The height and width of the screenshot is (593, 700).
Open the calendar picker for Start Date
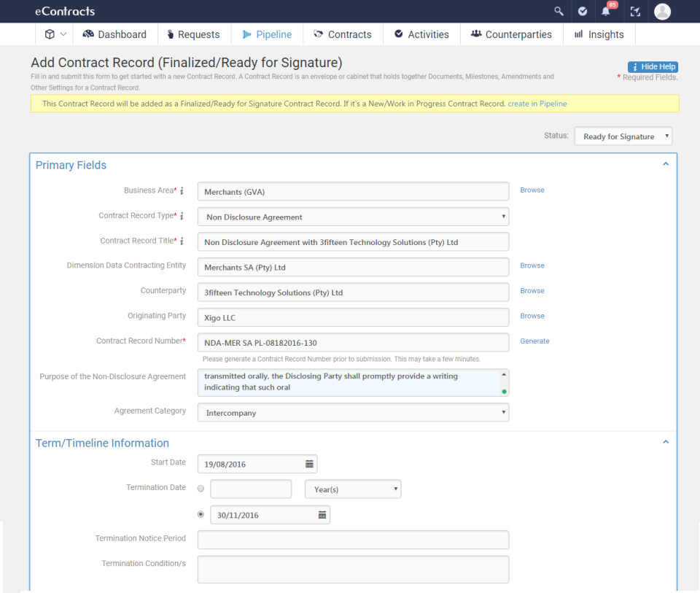[308, 463]
